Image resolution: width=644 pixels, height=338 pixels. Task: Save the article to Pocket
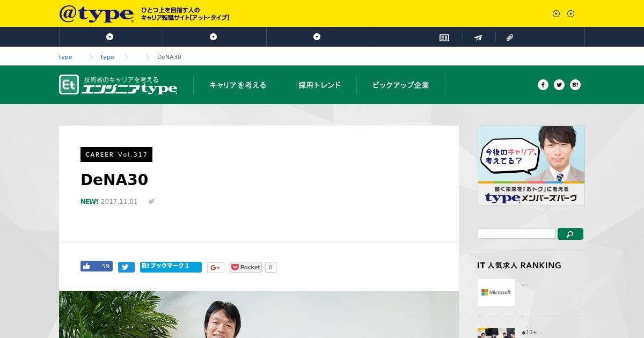coord(246,267)
